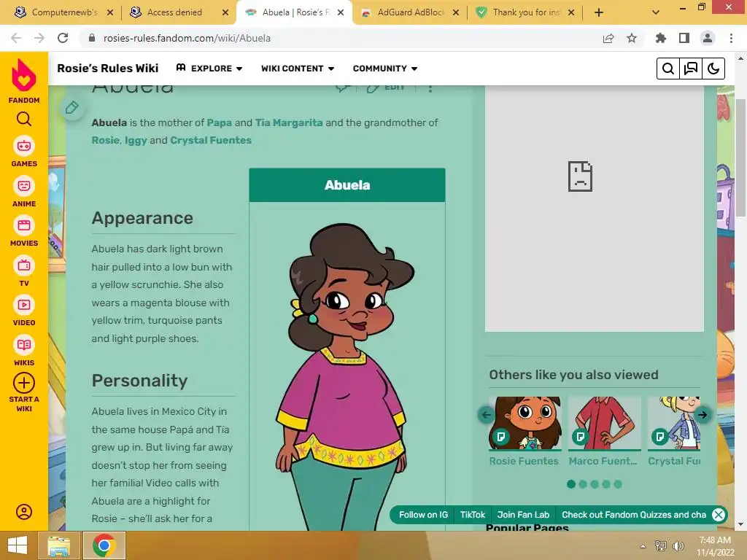Switch to the AdGuard AdBlock tab

(410, 12)
